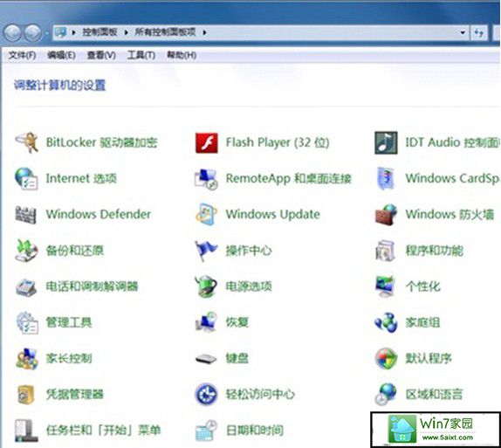This screenshot has height=448, width=501.
Task: Open the Windows Update icon
Action: pyautogui.click(x=206, y=214)
